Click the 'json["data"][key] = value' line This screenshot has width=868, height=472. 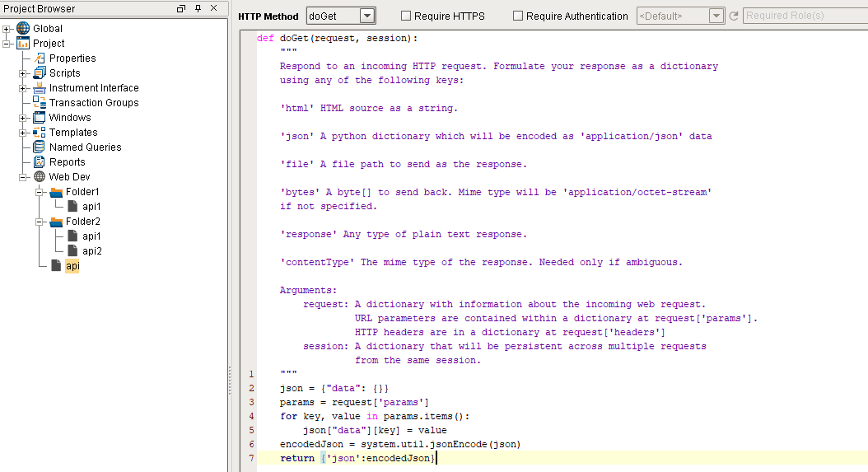(x=375, y=430)
